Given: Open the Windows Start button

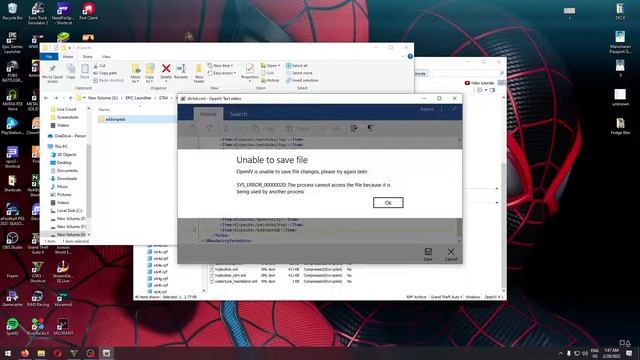Looking at the screenshot, I should (x=8, y=353).
